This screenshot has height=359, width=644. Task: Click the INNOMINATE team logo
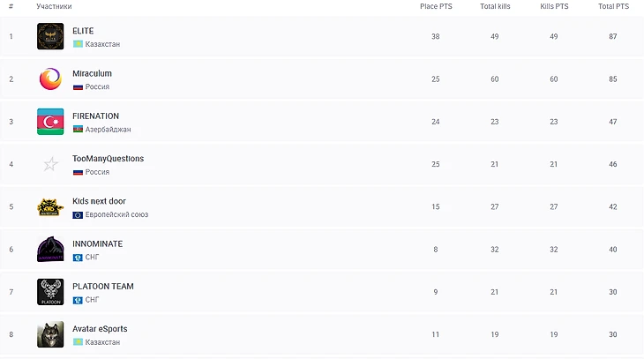50,250
